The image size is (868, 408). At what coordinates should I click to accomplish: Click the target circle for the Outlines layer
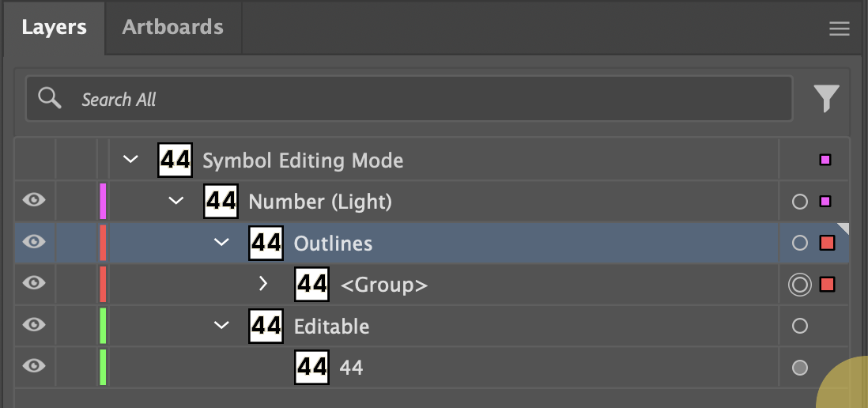tap(799, 243)
